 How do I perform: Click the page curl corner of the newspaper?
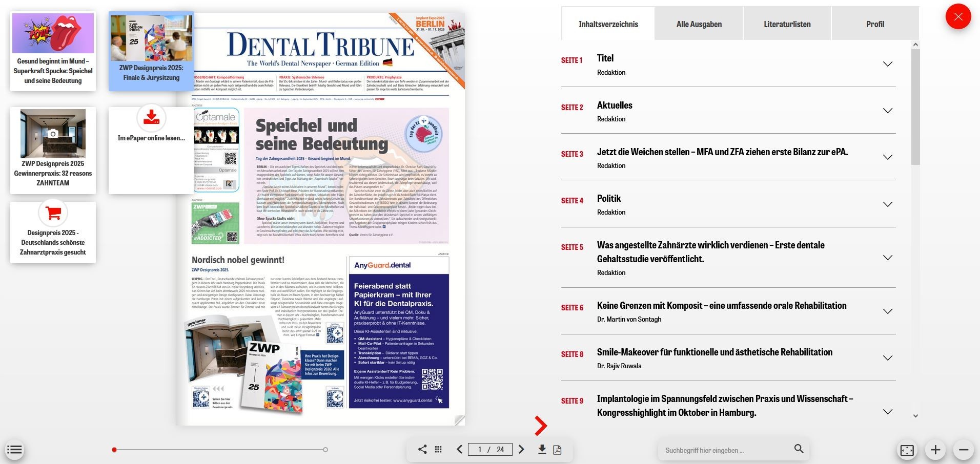(460, 420)
